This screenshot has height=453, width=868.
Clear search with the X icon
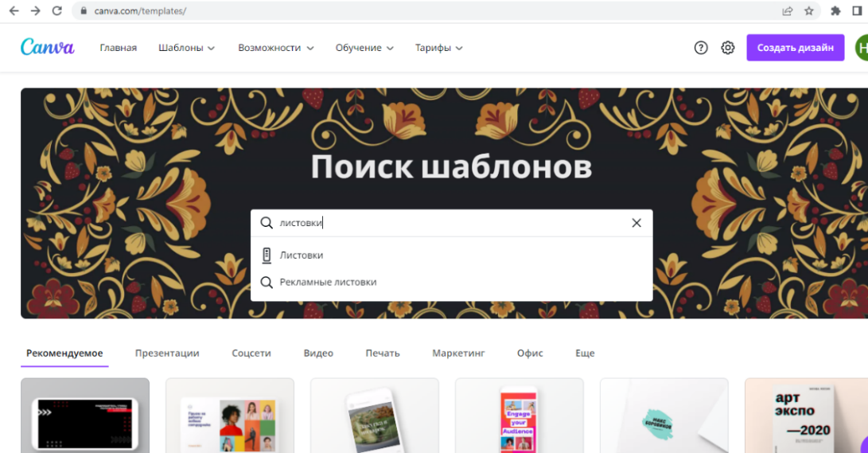coord(636,223)
